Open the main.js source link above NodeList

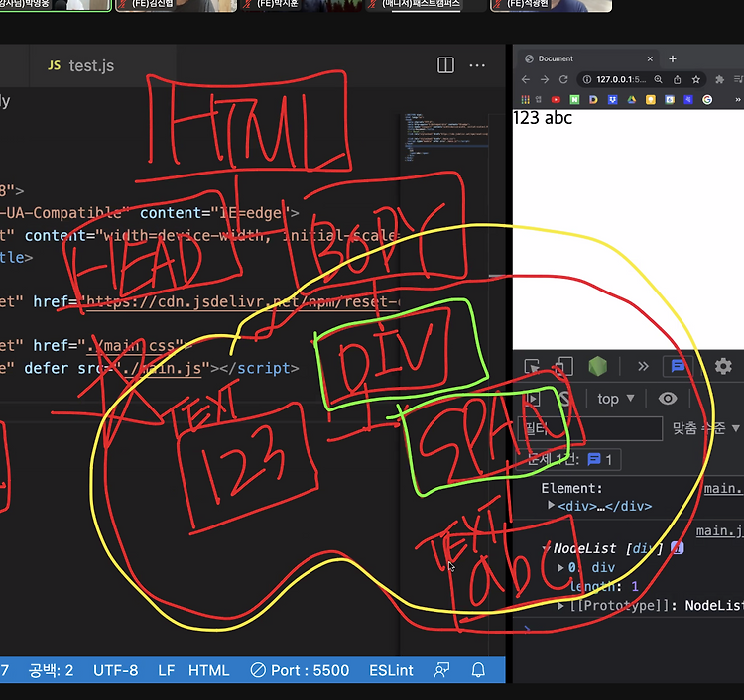click(x=719, y=531)
